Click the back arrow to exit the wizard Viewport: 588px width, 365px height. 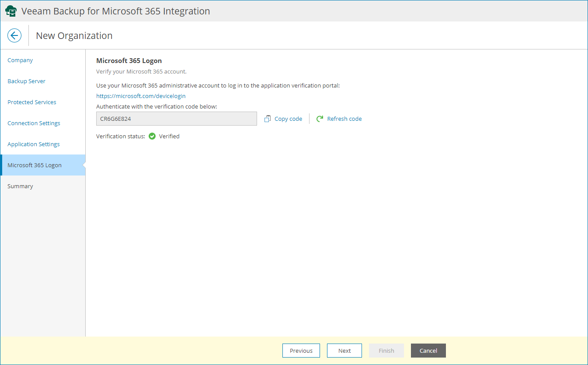point(14,35)
